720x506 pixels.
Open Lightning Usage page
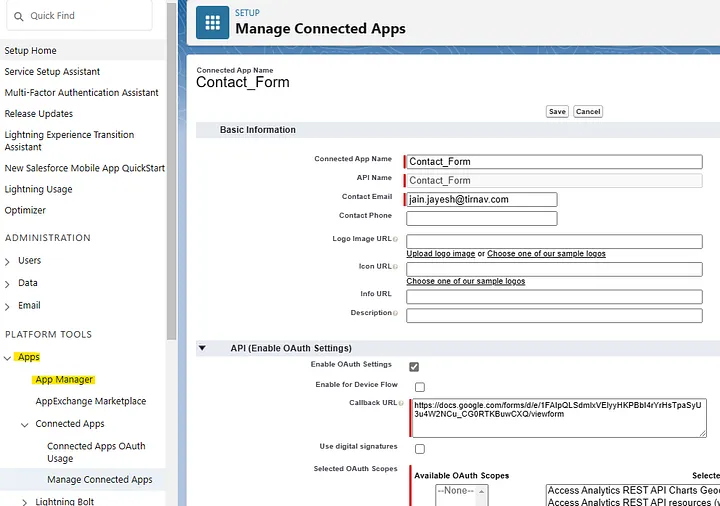[38, 189]
